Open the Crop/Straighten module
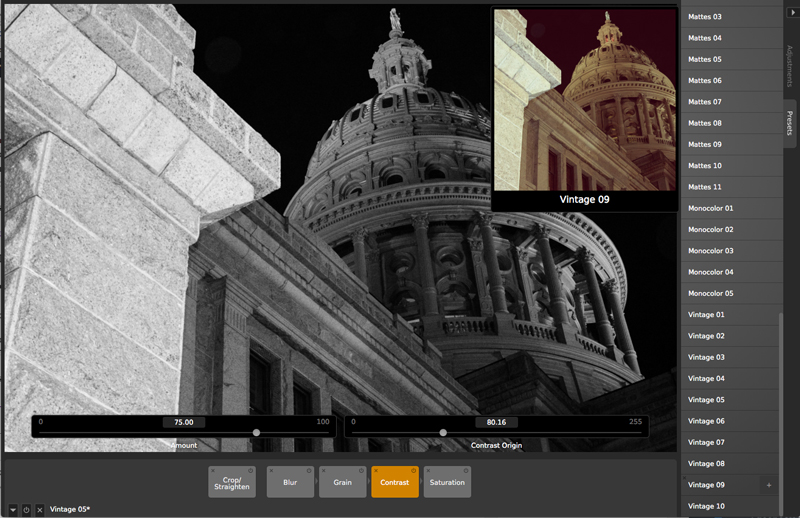The width and height of the screenshot is (800, 518). (x=232, y=483)
